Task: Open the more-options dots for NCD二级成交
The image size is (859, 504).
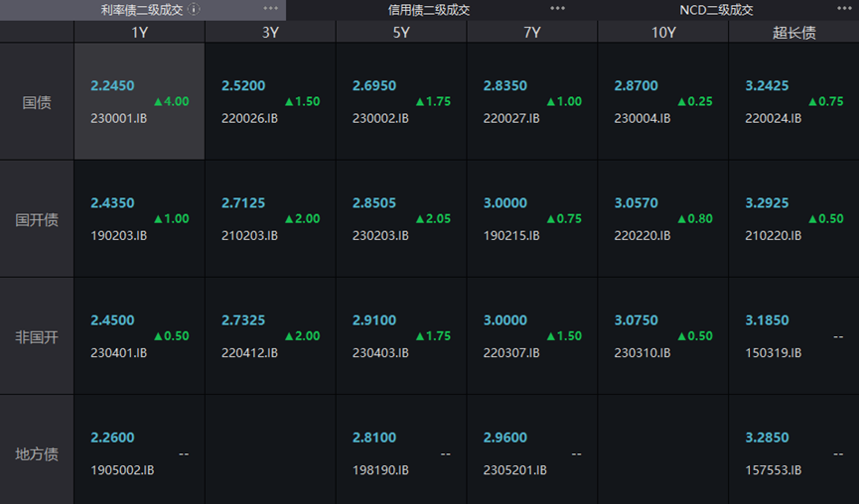Action: pyautogui.click(x=844, y=9)
